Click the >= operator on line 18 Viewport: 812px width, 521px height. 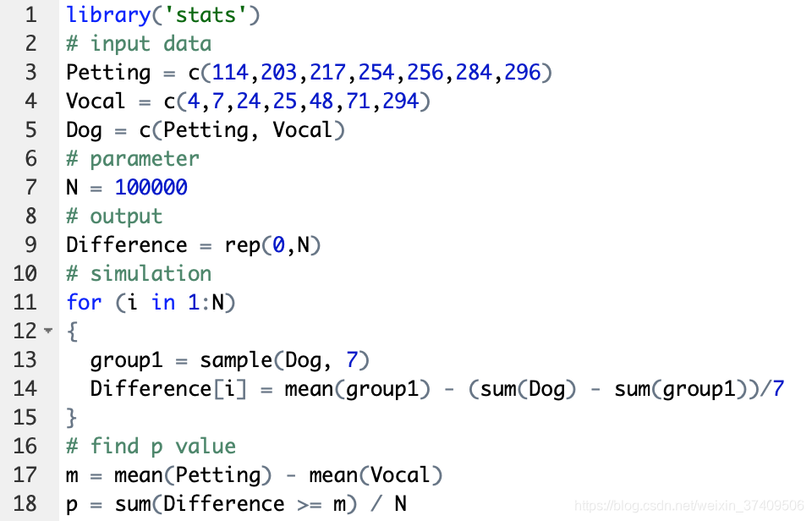[310, 504]
